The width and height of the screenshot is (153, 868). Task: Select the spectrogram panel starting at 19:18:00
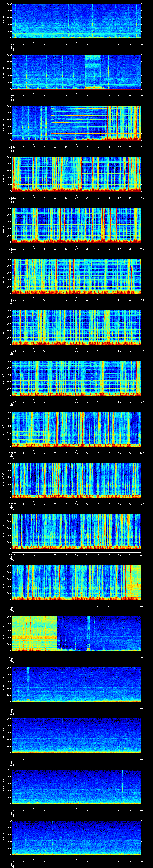pos(76,225)
